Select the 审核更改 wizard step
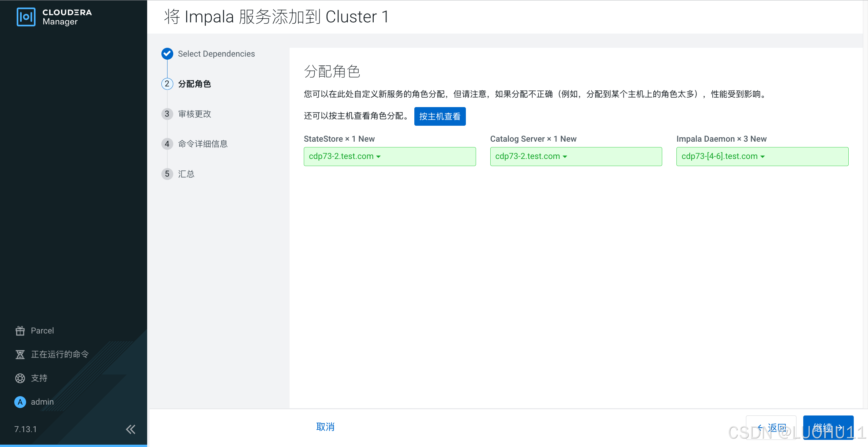The width and height of the screenshot is (868, 447). (x=195, y=114)
